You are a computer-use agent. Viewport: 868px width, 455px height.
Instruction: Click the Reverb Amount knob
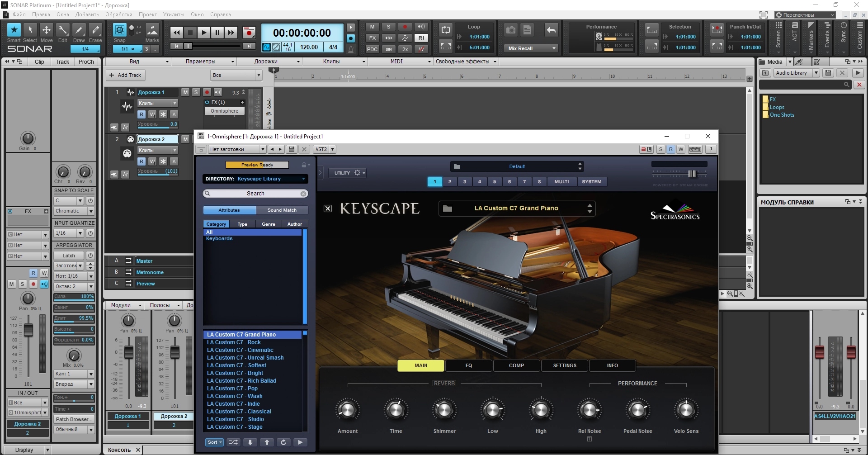pyautogui.click(x=347, y=410)
